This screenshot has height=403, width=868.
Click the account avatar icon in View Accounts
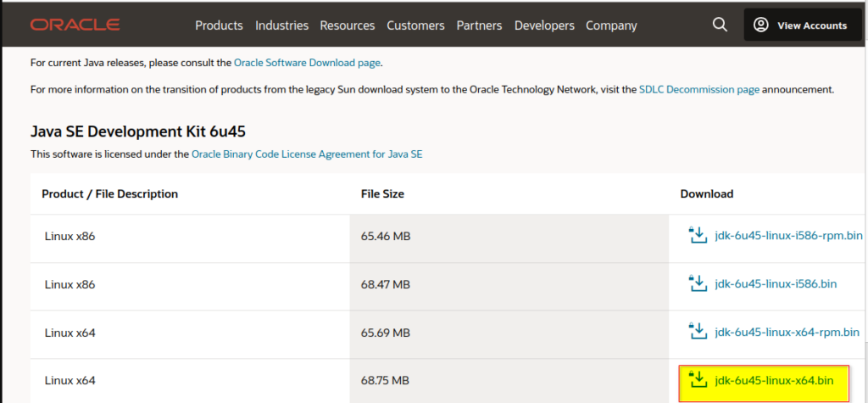click(x=761, y=25)
